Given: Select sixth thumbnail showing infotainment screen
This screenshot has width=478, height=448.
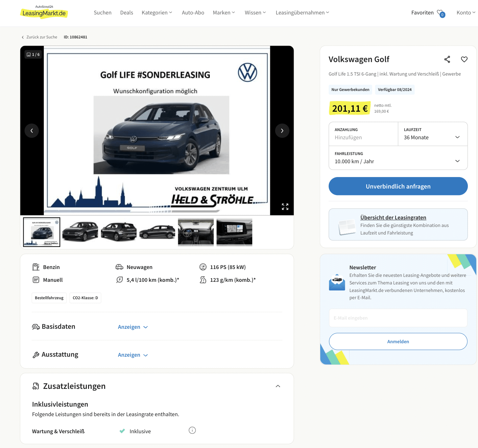Looking at the screenshot, I should click(234, 232).
